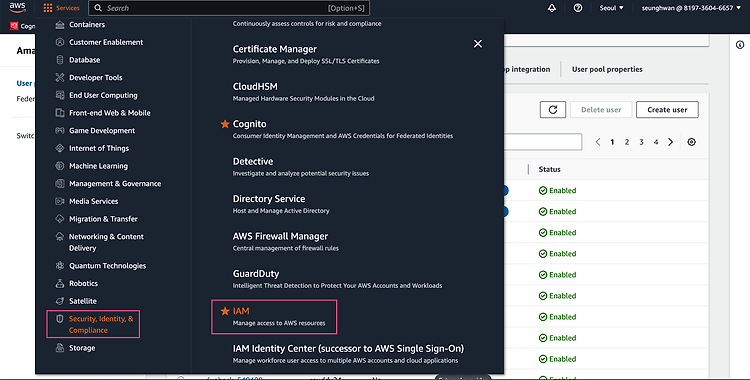Open the help question mark icon
The image size is (750, 380).
click(x=578, y=8)
